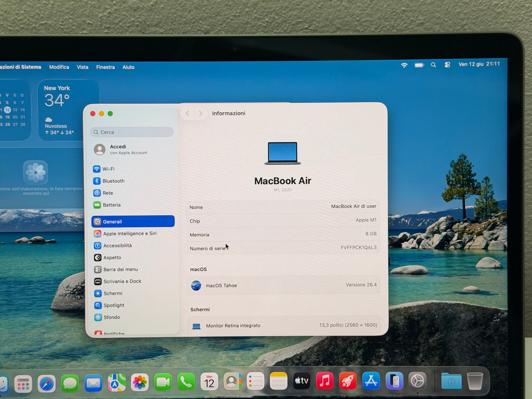Click the New York weather widget
Screen dimensions: 532x399
[x=68, y=110]
